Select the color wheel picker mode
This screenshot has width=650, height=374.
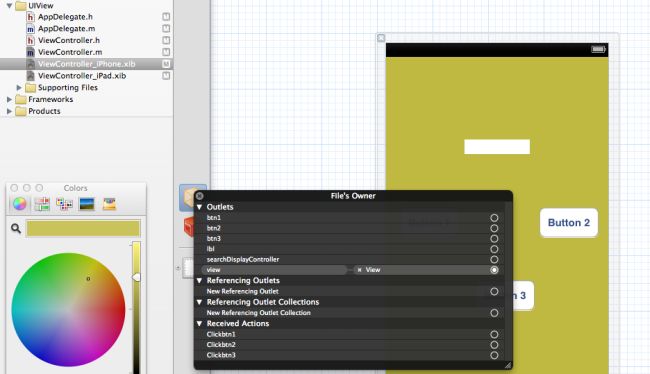point(19,204)
